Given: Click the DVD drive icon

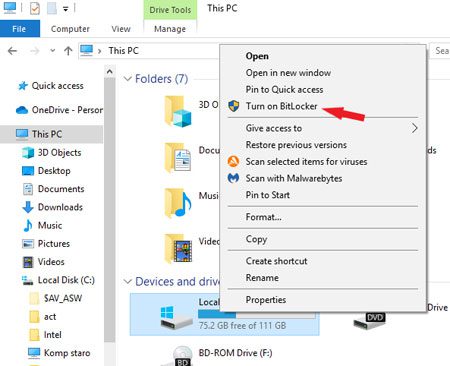Looking at the screenshot, I should (369, 321).
